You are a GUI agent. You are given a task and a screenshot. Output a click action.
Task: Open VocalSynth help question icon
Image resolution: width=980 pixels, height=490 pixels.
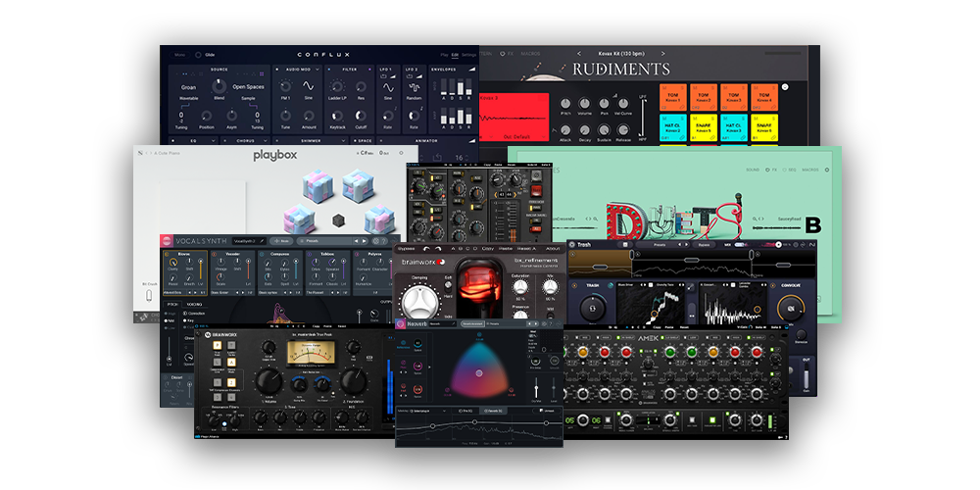pyautogui.click(x=385, y=241)
